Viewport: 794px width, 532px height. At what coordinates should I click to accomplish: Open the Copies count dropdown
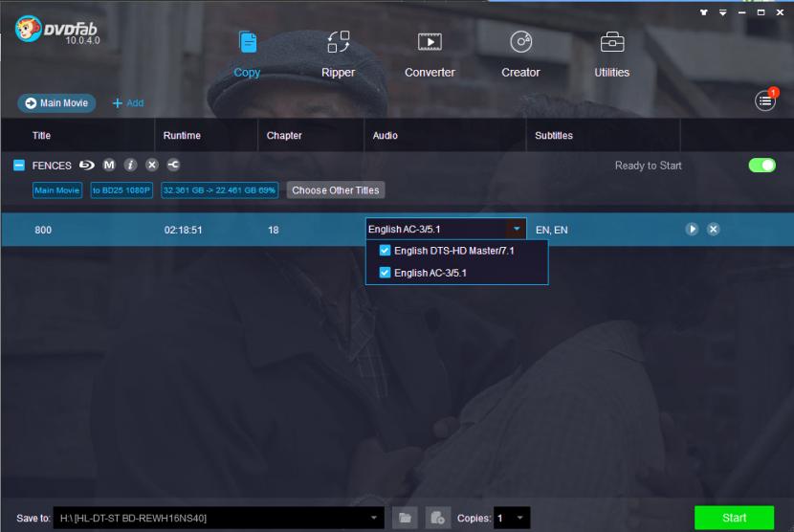point(520,518)
